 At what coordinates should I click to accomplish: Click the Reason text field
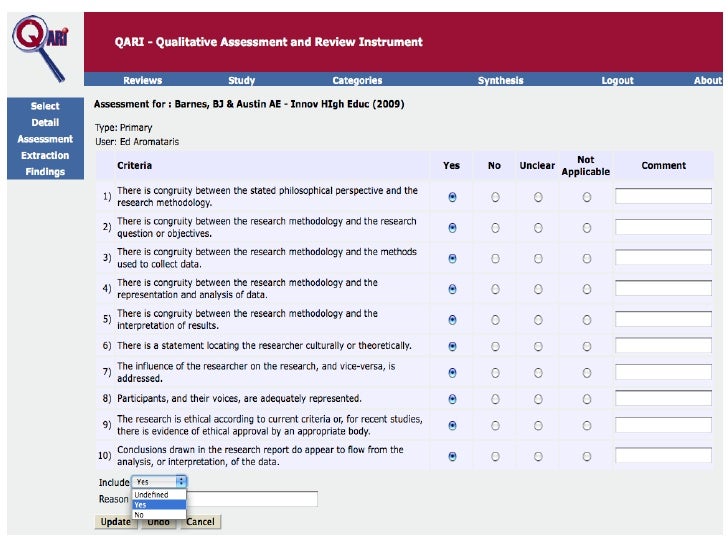[x=252, y=499]
